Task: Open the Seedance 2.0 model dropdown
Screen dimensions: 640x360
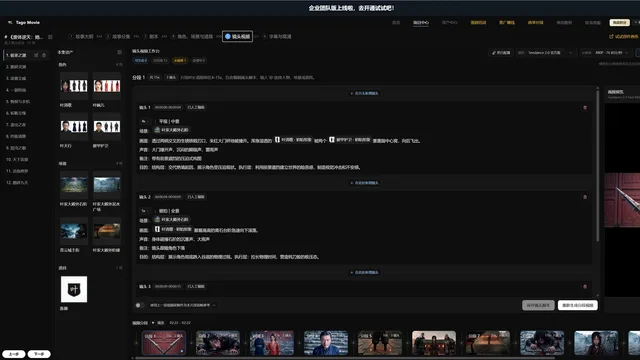Action: (x=546, y=53)
